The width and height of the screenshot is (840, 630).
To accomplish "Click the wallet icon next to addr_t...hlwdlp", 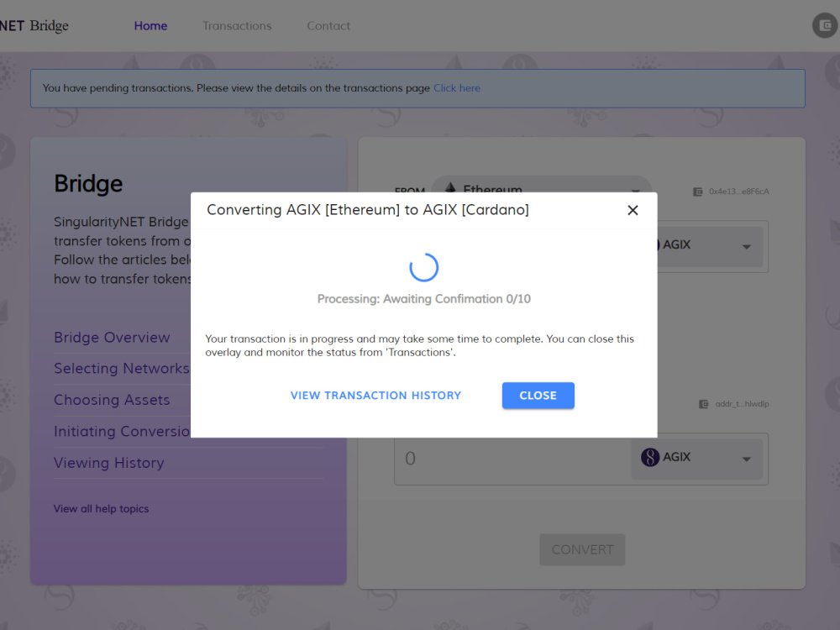I will click(703, 404).
